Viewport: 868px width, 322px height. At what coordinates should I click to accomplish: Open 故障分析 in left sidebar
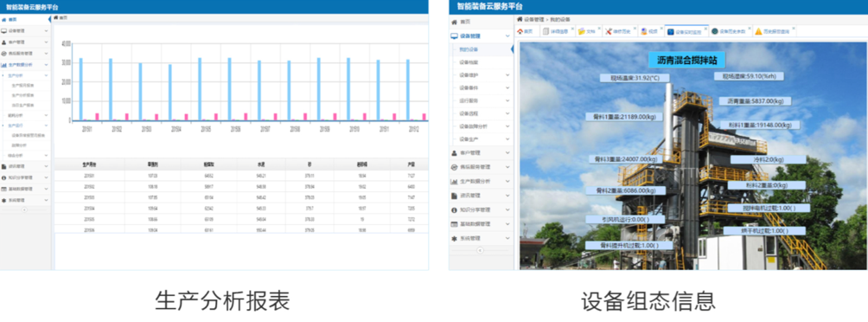tap(18, 145)
